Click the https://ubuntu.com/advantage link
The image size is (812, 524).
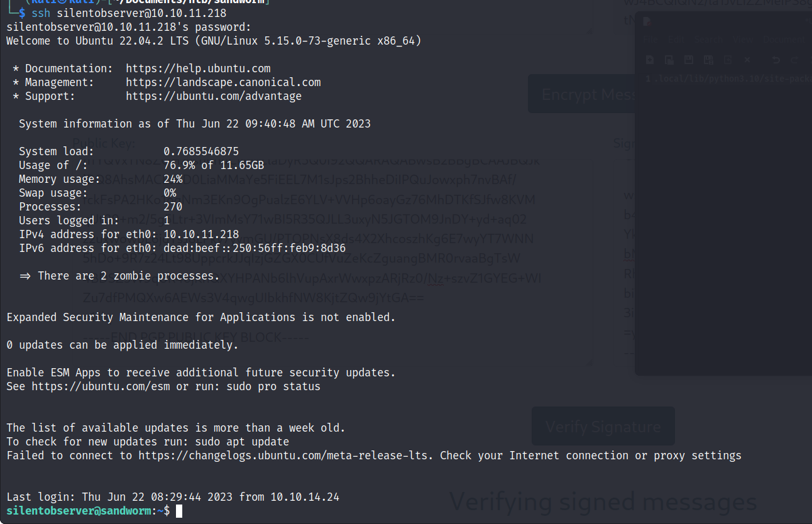click(x=214, y=96)
